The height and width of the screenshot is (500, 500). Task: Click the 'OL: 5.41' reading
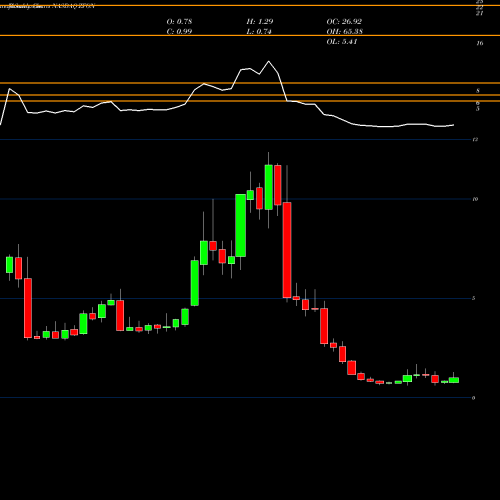pos(342,41)
